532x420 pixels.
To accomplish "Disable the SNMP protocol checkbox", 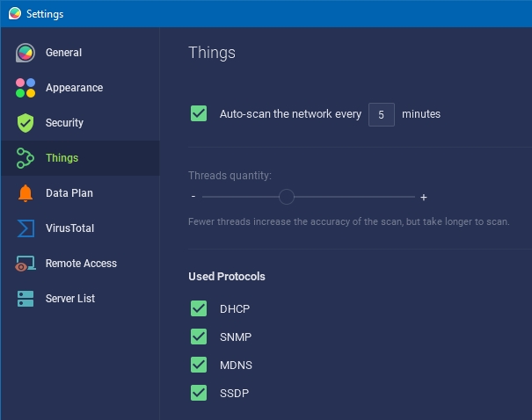I will point(199,337).
